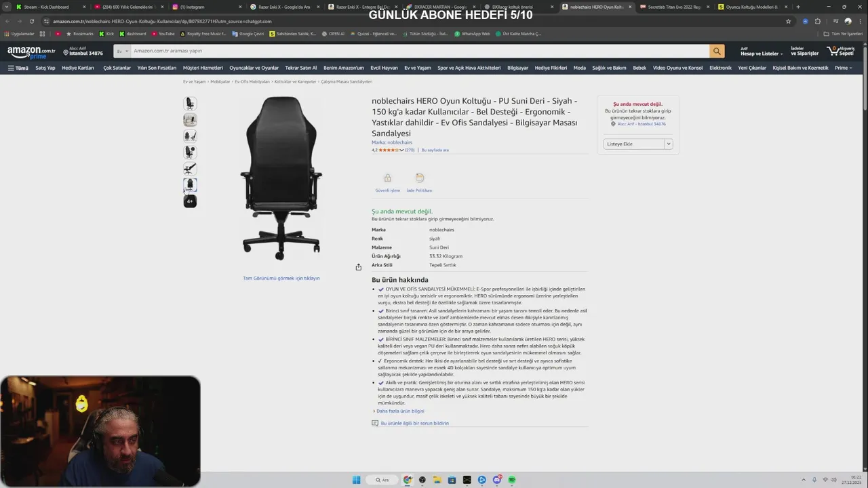Click Bu ürünle ilgili bir sorun bildirin
The height and width of the screenshot is (488, 868).
pos(414,423)
